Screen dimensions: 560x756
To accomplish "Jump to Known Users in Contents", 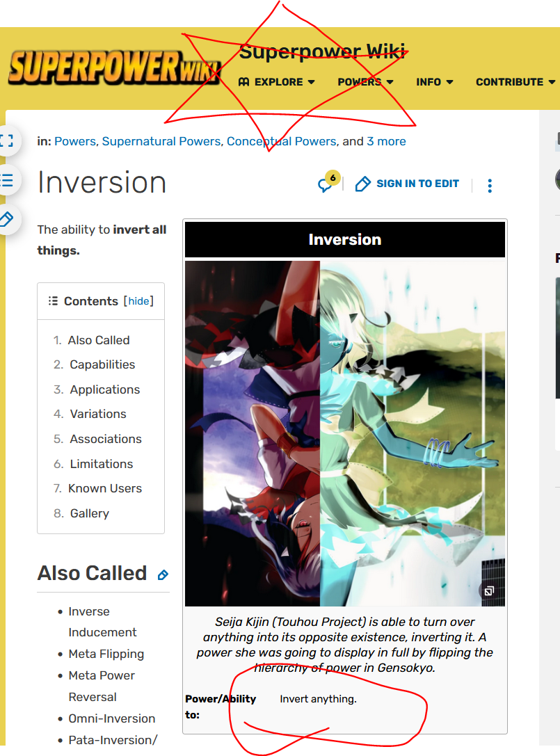I will click(105, 488).
